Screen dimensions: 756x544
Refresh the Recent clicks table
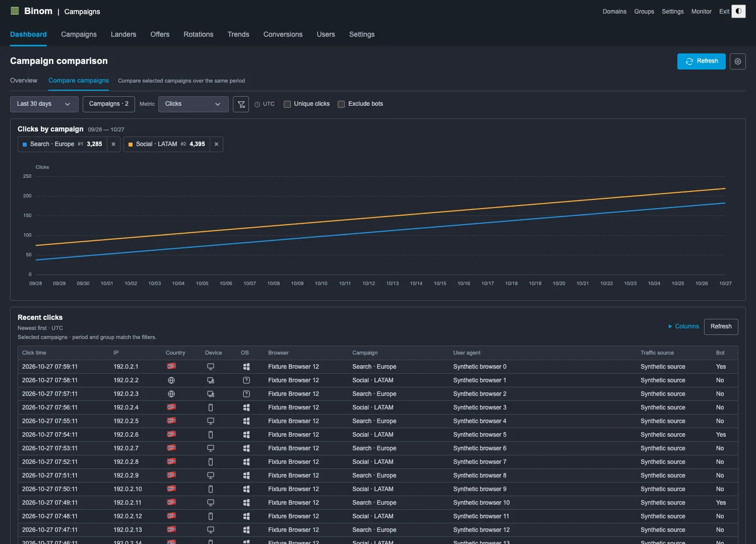(x=721, y=327)
